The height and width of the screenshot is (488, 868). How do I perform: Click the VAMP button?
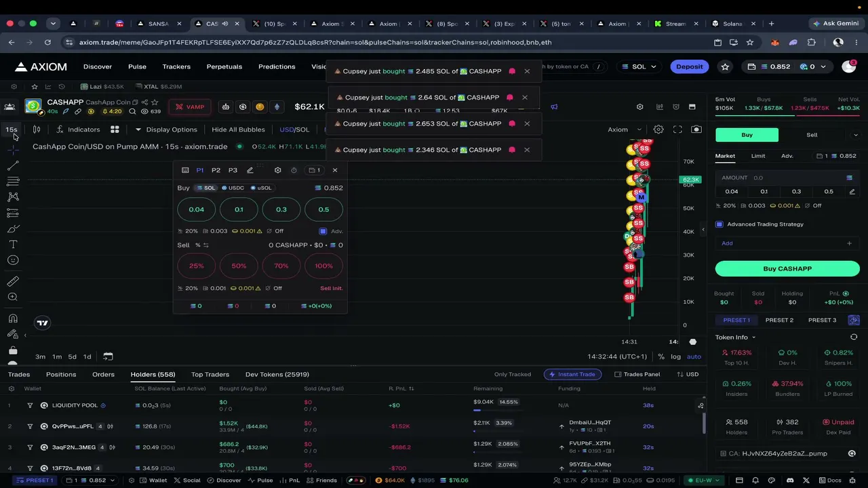coord(189,107)
